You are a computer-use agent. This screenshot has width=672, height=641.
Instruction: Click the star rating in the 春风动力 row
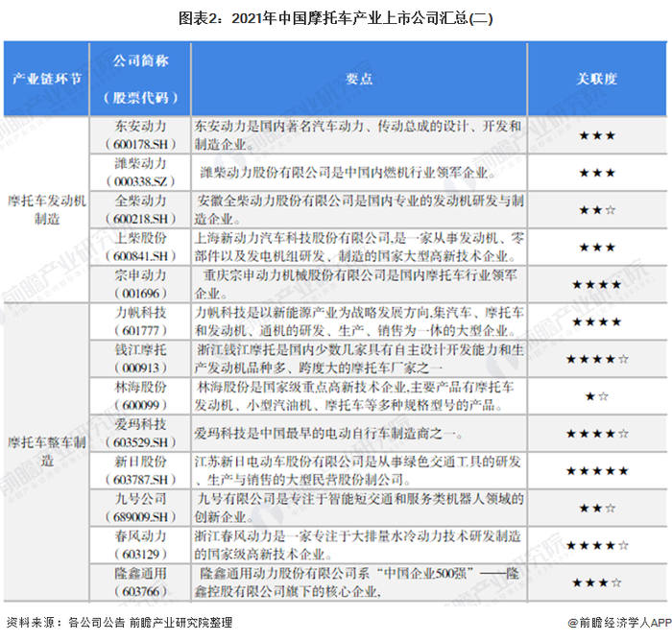point(597,546)
